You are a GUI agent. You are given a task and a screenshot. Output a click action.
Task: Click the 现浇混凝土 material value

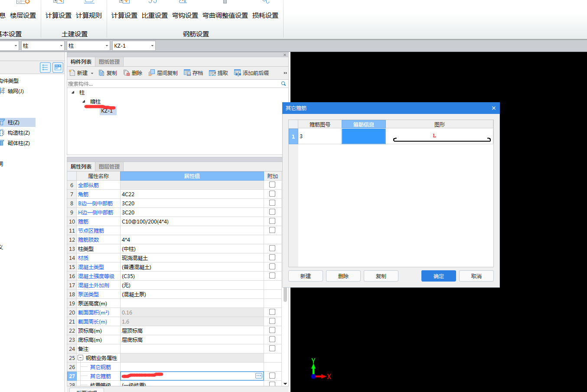tap(135, 258)
